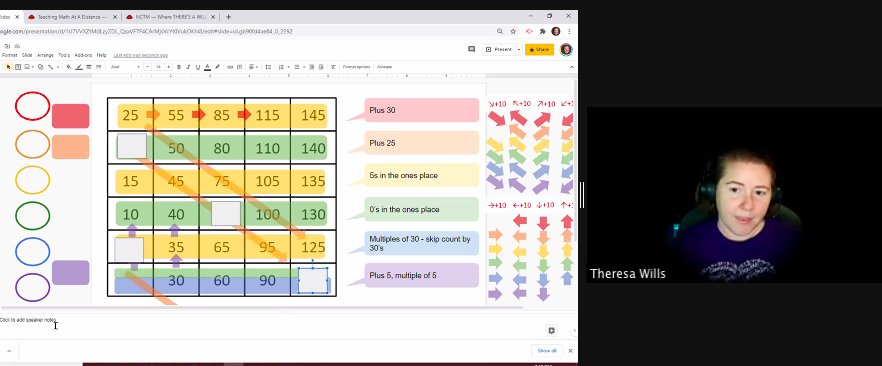
Task: Open the Format menu
Action: coord(10,55)
